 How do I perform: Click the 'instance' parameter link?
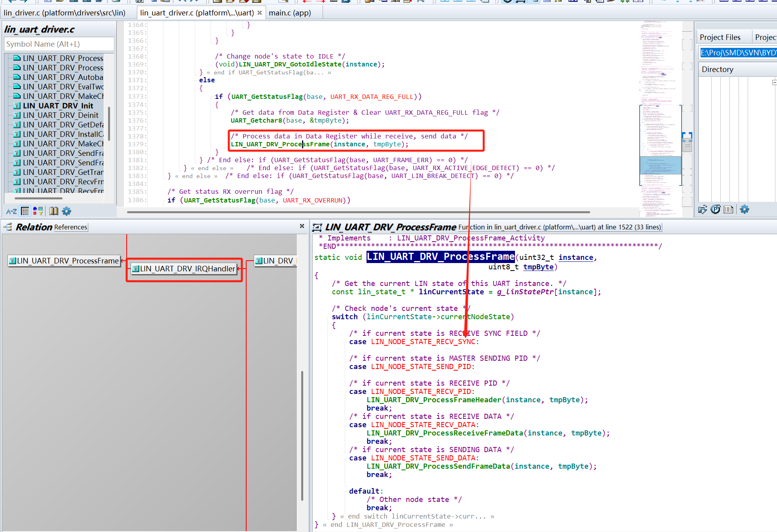pyautogui.click(x=576, y=257)
